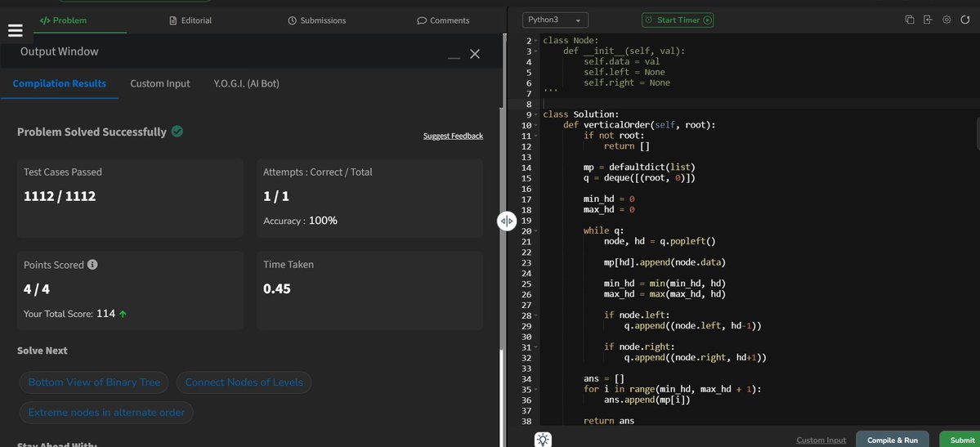
Task: Click the 'q = deque([(root, 0)])' line
Action: pyautogui.click(x=639, y=178)
